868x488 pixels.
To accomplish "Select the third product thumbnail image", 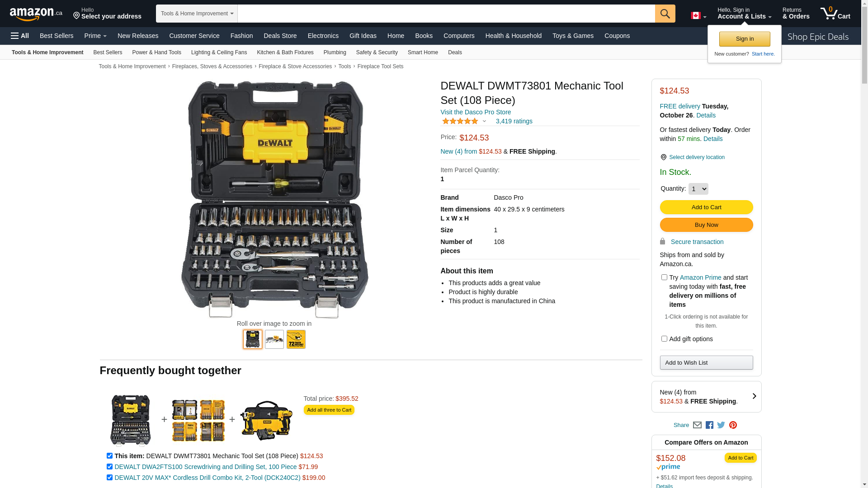I will coord(296,339).
